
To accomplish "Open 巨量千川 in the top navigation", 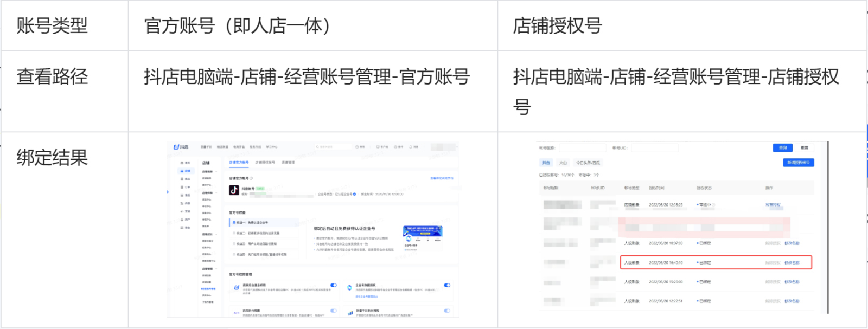I will 206,147.
